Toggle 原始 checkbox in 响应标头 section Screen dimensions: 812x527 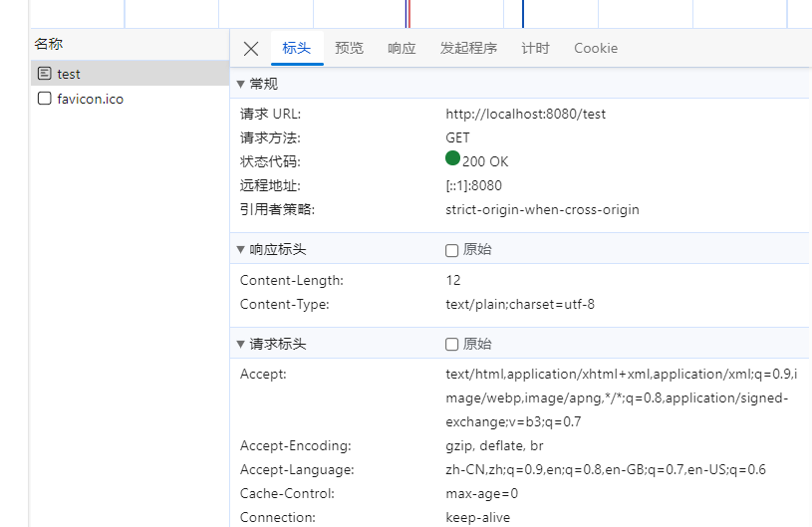[x=452, y=250]
